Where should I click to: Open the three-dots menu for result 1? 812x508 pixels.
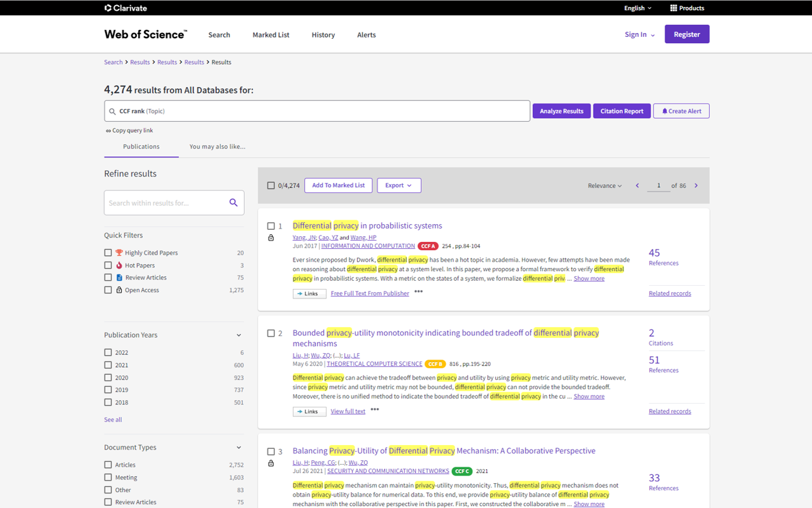[419, 292]
